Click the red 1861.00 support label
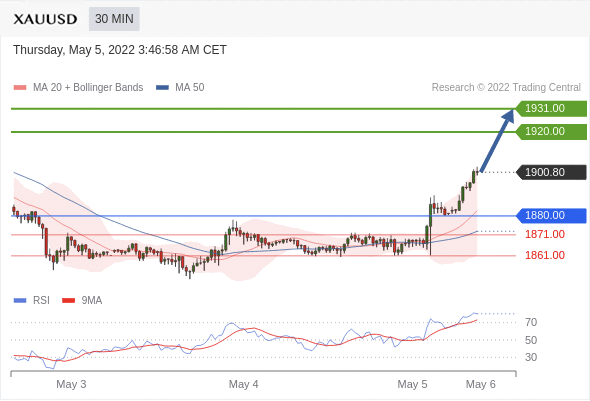The width and height of the screenshot is (590, 401). (545, 255)
